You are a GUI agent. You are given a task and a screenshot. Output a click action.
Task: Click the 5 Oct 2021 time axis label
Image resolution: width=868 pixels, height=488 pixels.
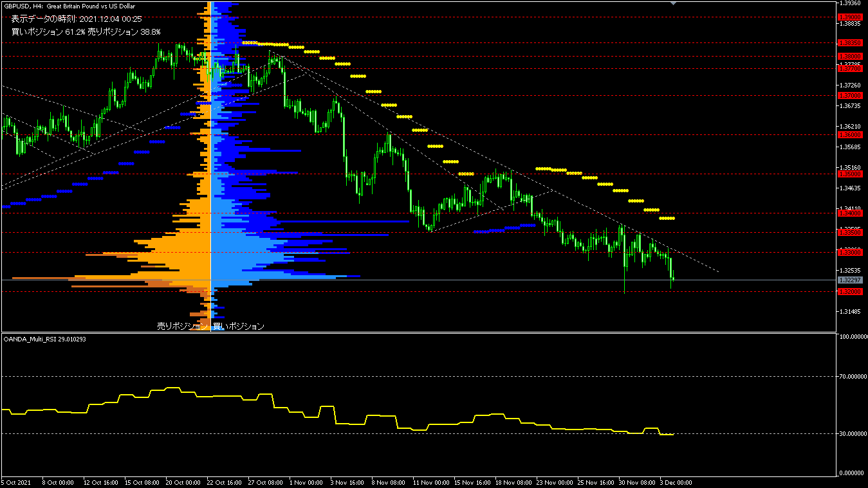pyautogui.click(x=16, y=482)
